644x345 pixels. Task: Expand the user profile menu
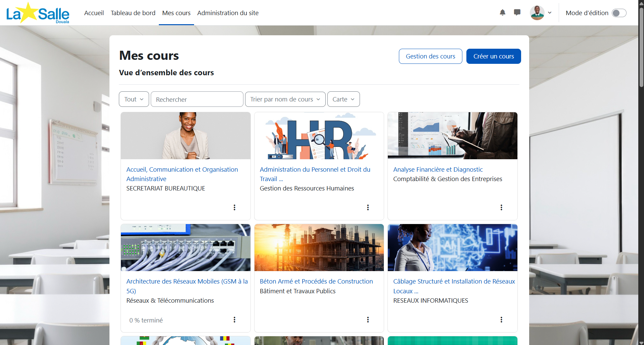541,13
